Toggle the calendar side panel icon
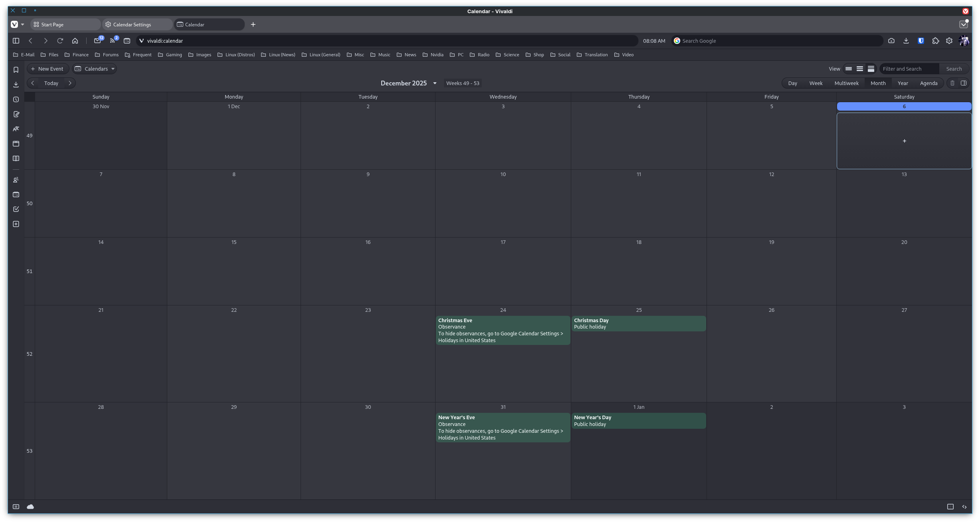 coord(963,83)
